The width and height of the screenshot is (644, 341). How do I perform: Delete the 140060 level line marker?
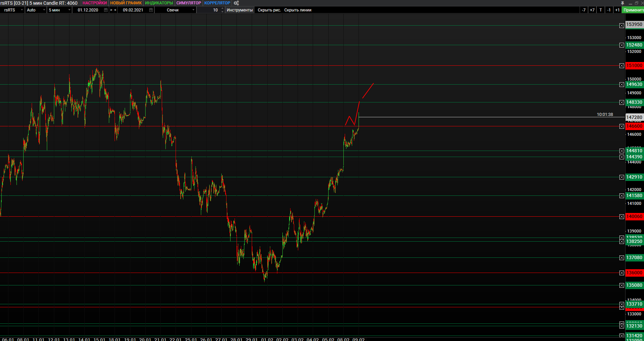tap(622, 217)
